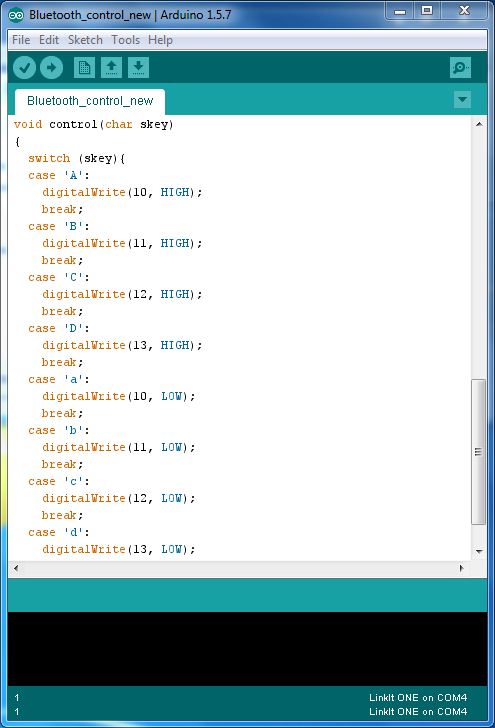The image size is (495, 728).
Task: Click 'digitalWrite(13, HIGH);' line
Action: (x=122, y=345)
